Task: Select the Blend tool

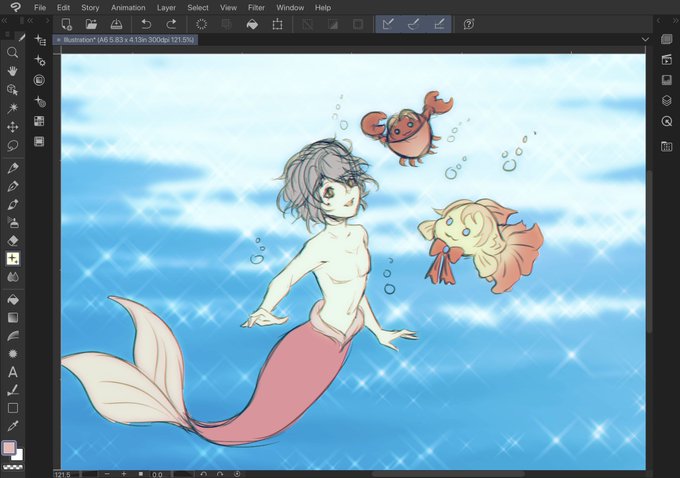Action: [13, 277]
